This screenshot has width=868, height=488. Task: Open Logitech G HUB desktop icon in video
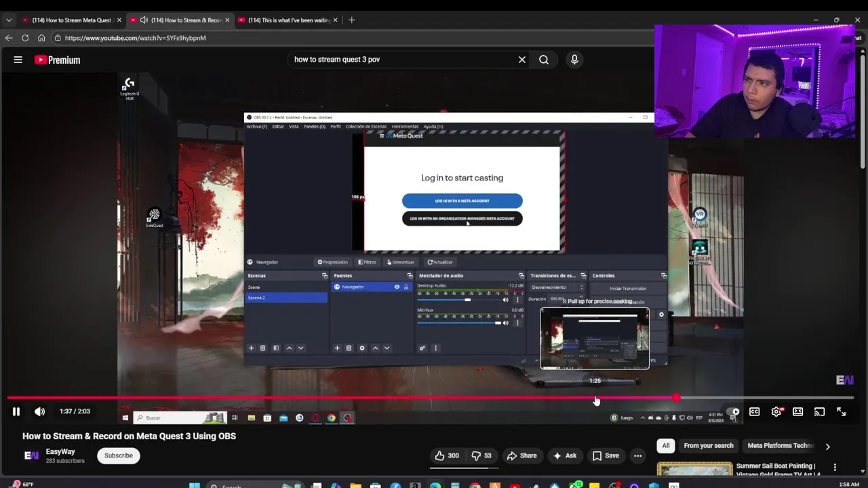click(x=130, y=88)
